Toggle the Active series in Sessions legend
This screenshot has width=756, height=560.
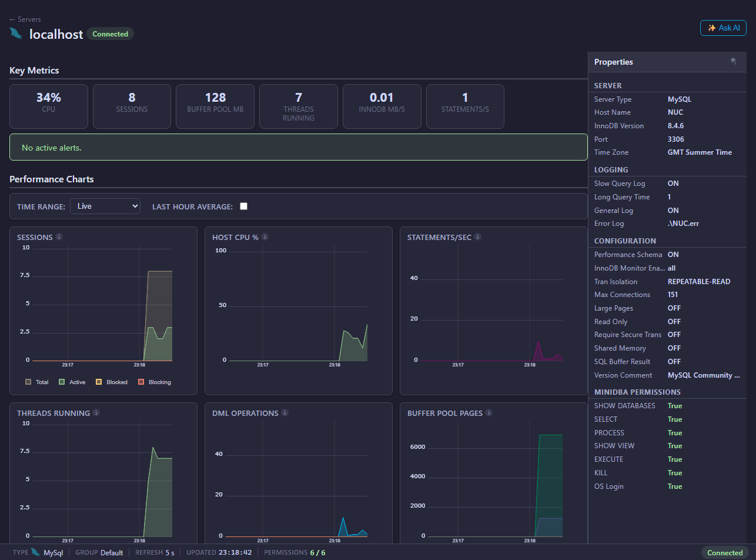(72, 382)
